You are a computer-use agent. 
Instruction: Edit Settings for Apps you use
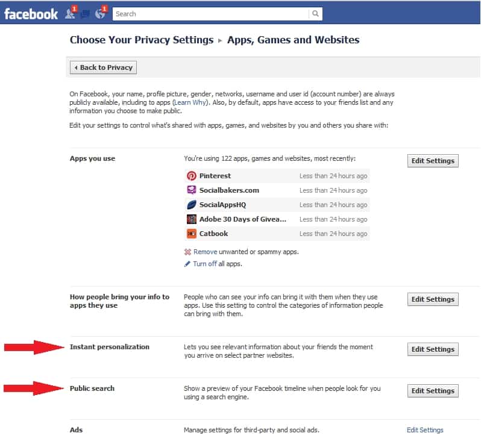[433, 161]
